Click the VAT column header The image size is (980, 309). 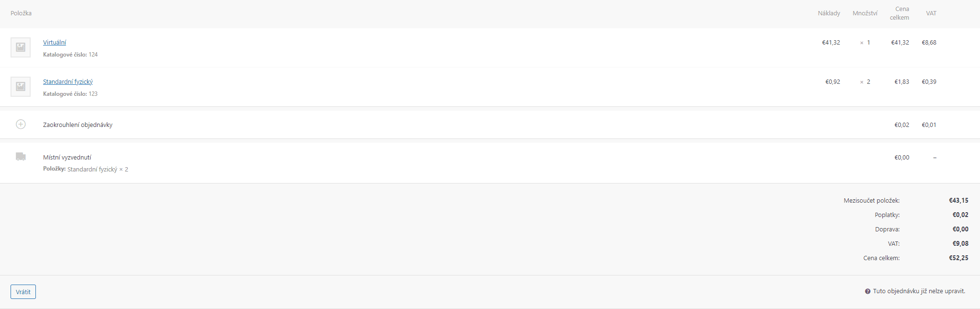click(931, 13)
